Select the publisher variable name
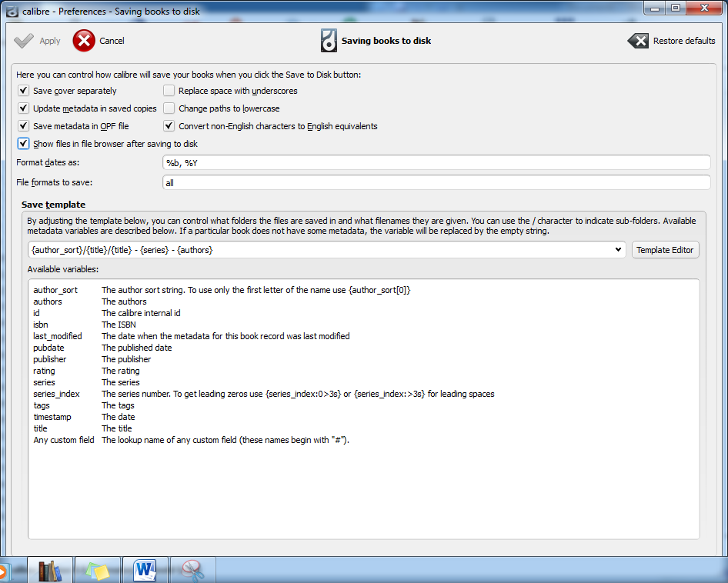This screenshot has height=583, width=728. coord(50,359)
